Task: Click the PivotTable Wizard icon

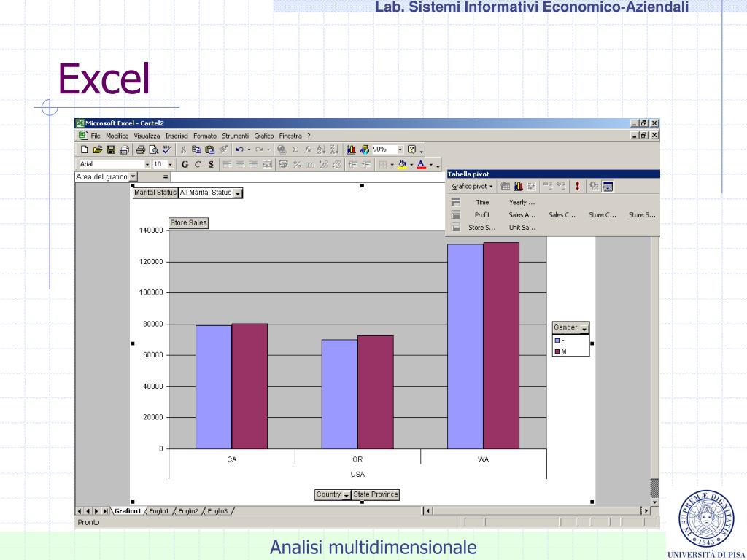Action: (x=532, y=186)
